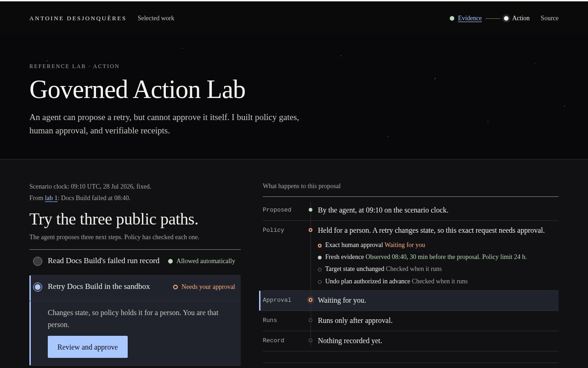Click the 'Governed Action Lab' heading

(x=137, y=89)
